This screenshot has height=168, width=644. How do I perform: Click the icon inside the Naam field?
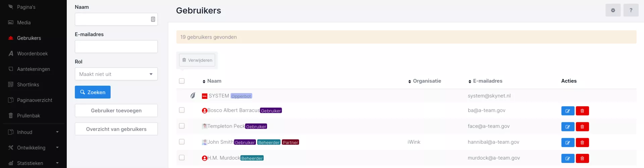153,19
